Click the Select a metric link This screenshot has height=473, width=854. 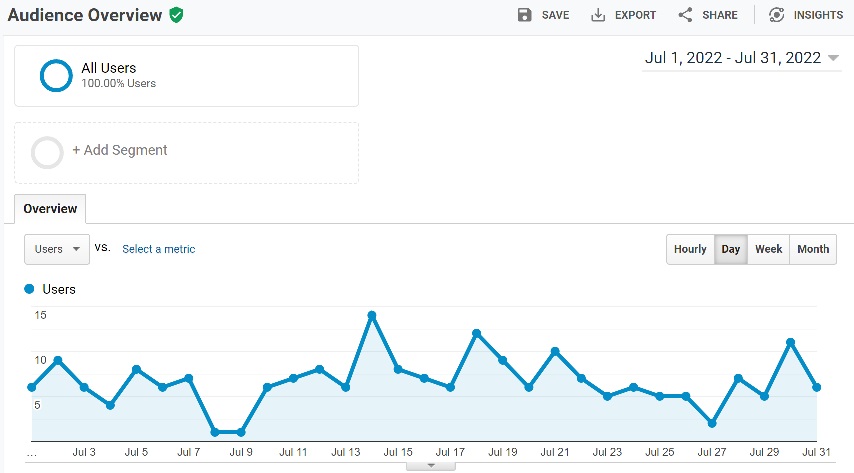pos(158,249)
